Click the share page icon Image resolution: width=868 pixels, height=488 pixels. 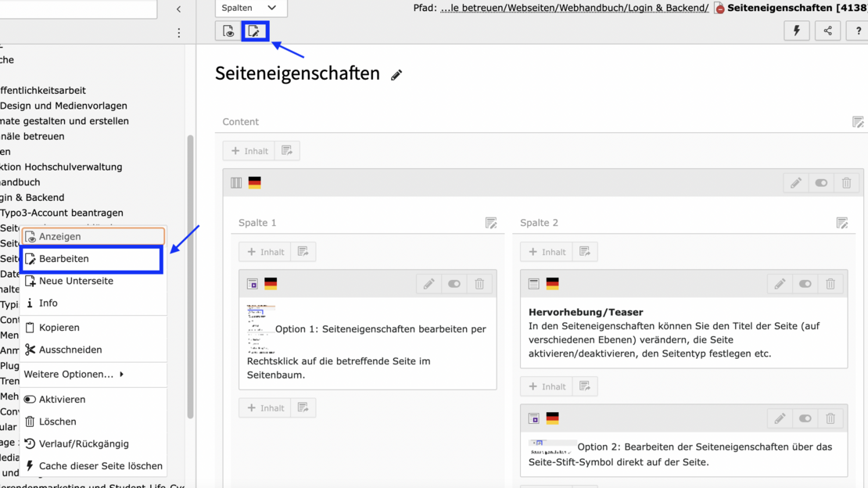pyautogui.click(x=827, y=31)
